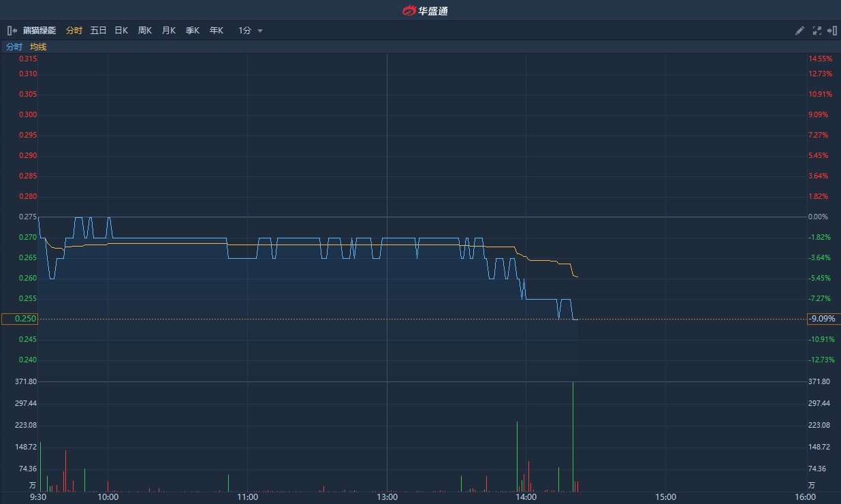Click the 0.240 bottom price label

coord(28,360)
